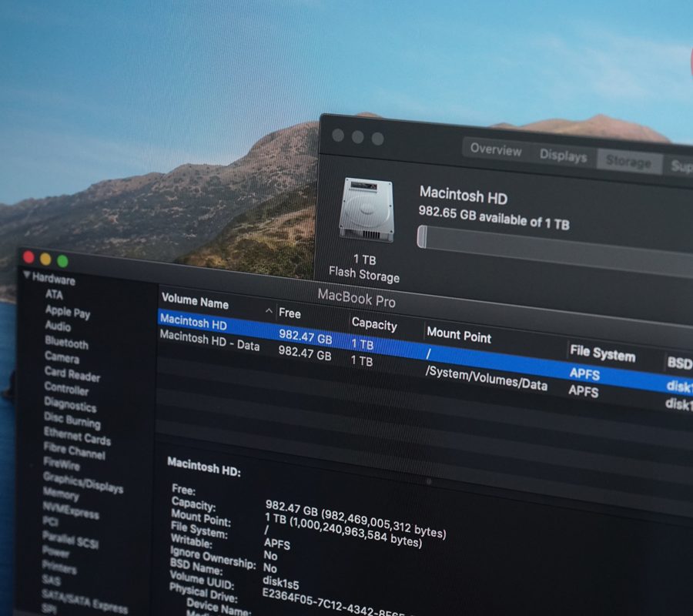Open the Displays tab
Viewport: 693px width, 616px height.
click(563, 156)
